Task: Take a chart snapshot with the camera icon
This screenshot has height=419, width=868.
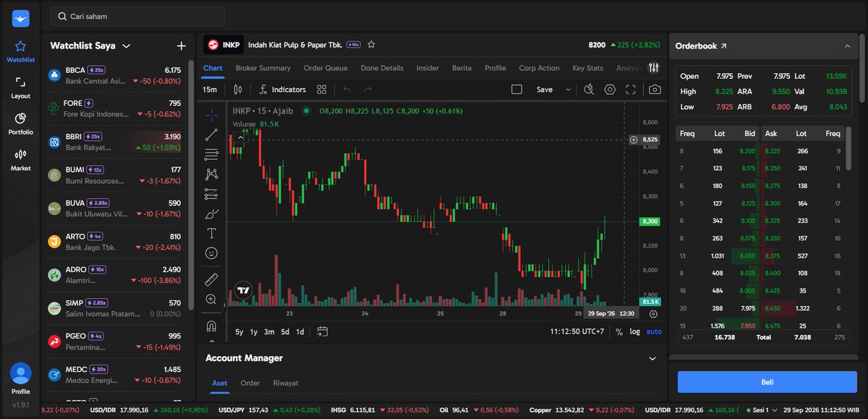Action: 655,90
